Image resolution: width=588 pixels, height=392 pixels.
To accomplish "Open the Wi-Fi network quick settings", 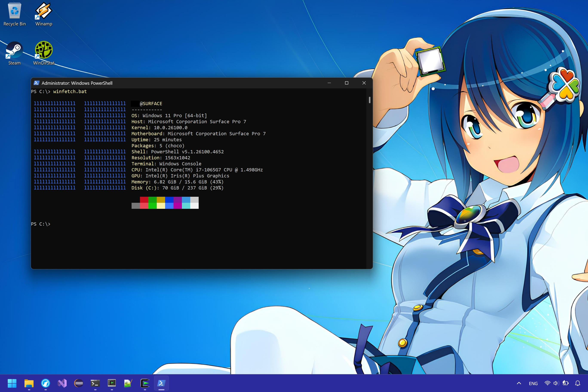I will click(x=547, y=383).
